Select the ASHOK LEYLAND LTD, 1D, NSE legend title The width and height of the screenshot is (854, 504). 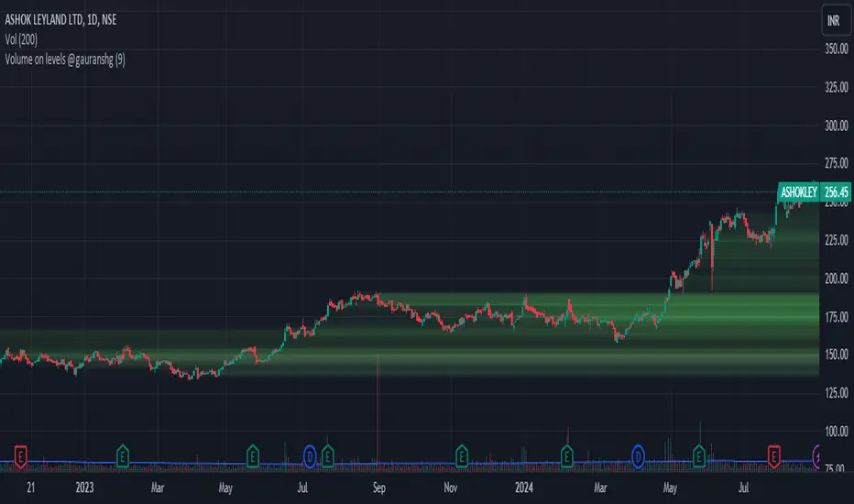pos(60,19)
